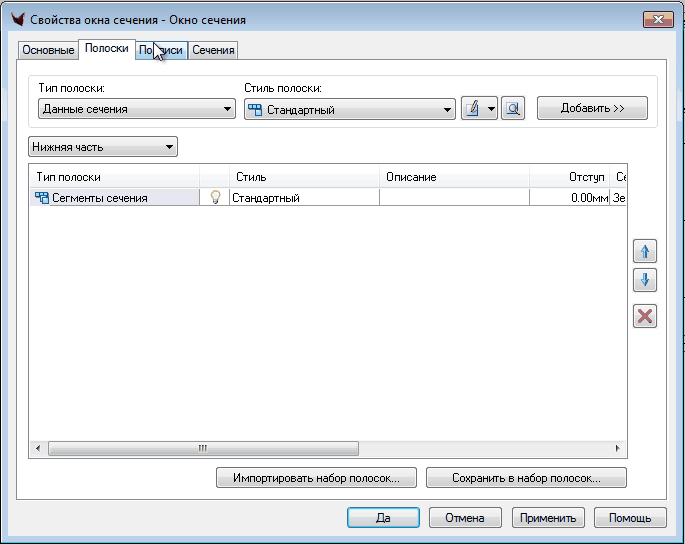This screenshot has width=685, height=544.
Task: Open the Стиль полоски dropdown
Action: (350, 109)
